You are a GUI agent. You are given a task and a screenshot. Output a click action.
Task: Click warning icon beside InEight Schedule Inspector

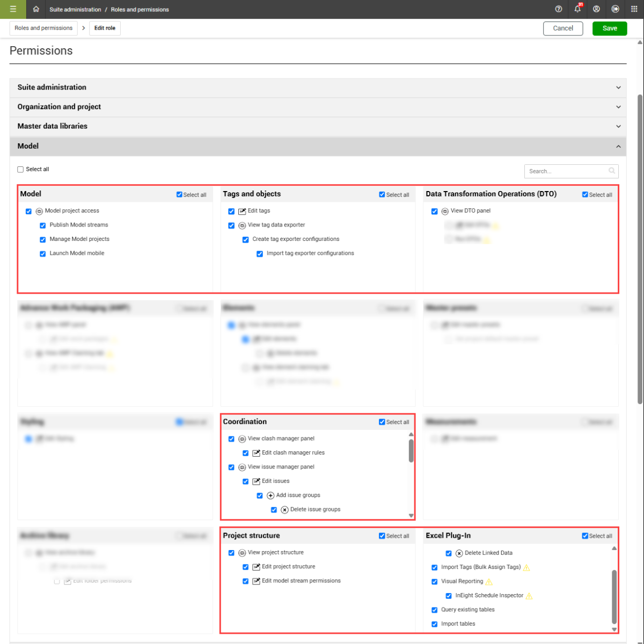click(529, 596)
